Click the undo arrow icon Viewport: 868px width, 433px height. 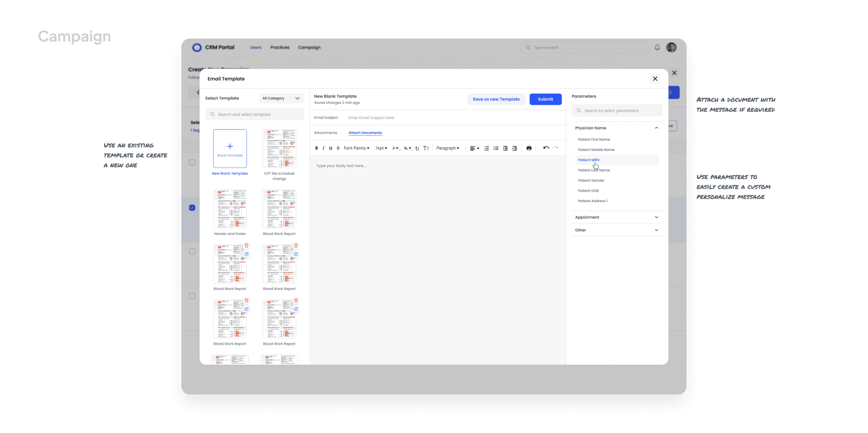tap(546, 148)
